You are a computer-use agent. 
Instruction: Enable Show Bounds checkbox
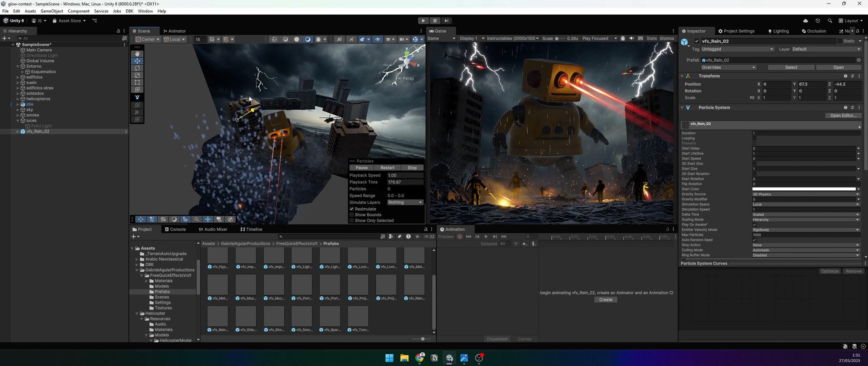(352, 215)
